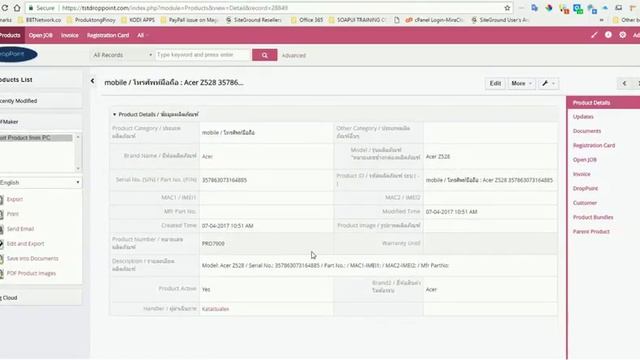This screenshot has height=360, width=640.
Task: Open the wrench tools dropdown
Action: (x=548, y=83)
